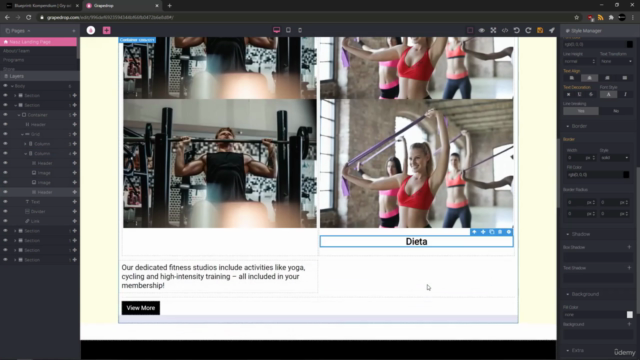Screen dimensions: 640x360
Task: Duplicate the selected Dieta header
Action: (491, 232)
